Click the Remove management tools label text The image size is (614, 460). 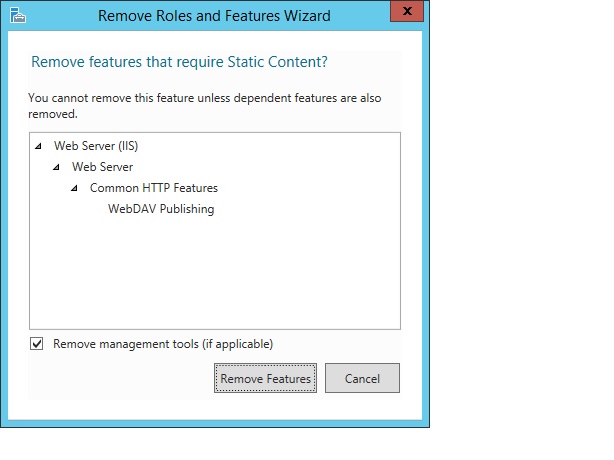point(163,344)
